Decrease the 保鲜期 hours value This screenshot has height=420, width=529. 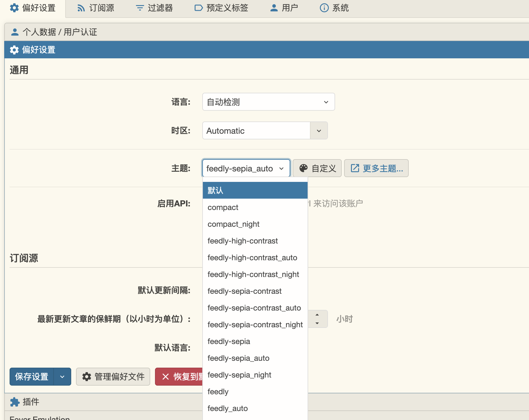[317, 323]
